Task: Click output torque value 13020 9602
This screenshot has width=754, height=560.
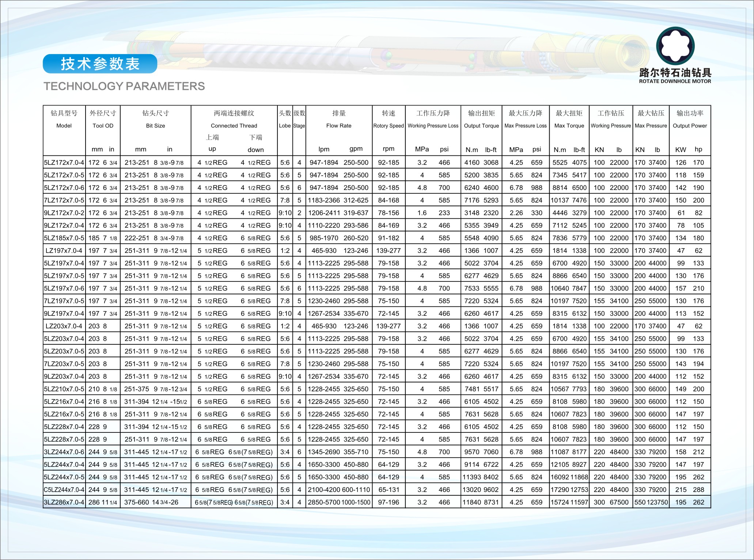Action: pyautogui.click(x=481, y=490)
